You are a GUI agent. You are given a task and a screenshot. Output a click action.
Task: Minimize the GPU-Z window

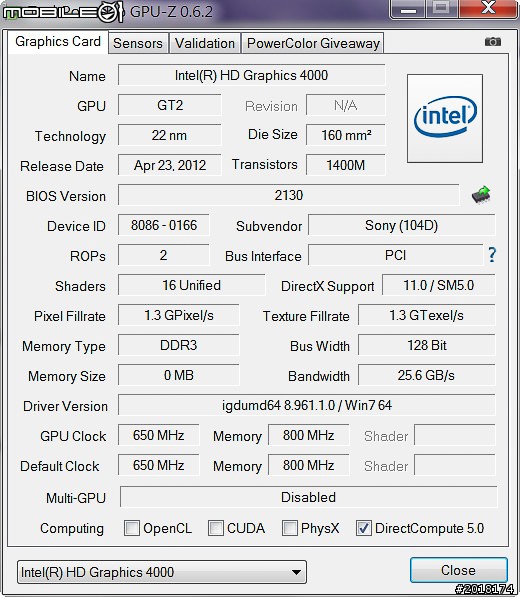408,9
